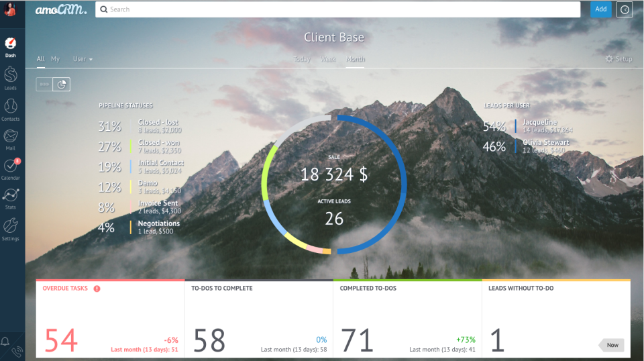This screenshot has height=361, width=644.
Task: Open the Leads section in the sidebar
Action: tap(10, 79)
